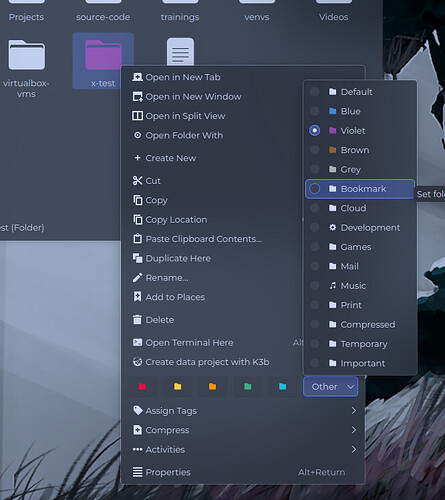
Task: Click the music note icon next to Music
Action: point(332,286)
